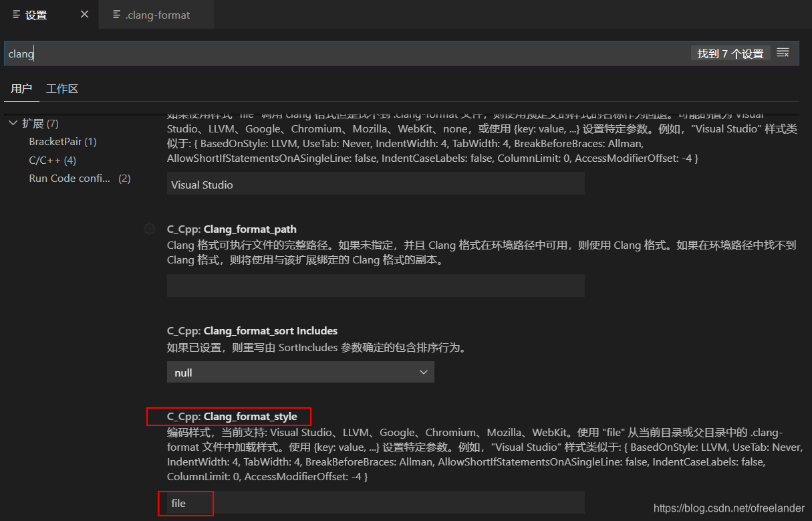Edit the Visual Studio fallback style field

tap(376, 184)
